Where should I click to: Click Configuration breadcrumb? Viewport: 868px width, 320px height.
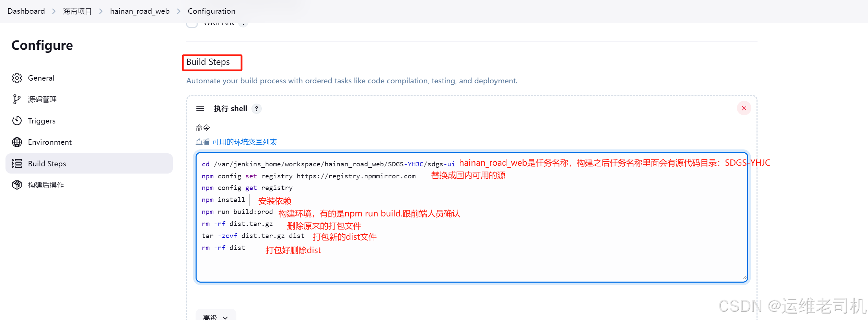coord(211,11)
